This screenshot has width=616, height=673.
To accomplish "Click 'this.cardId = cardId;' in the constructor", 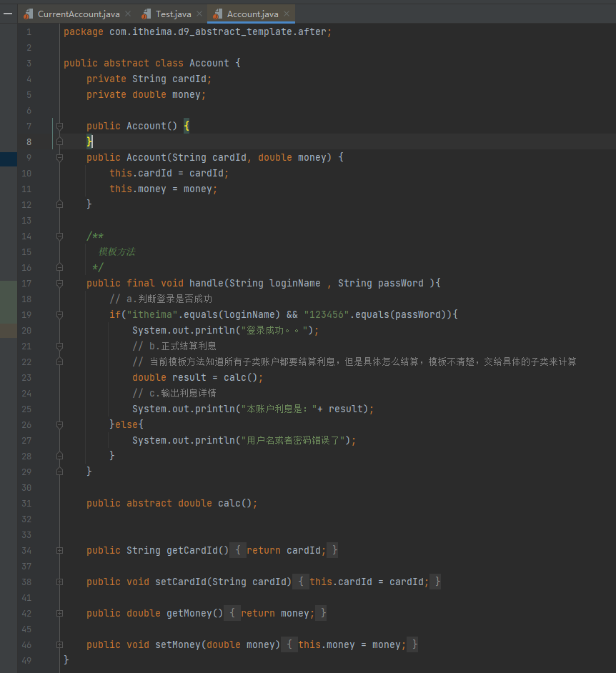I will (169, 174).
